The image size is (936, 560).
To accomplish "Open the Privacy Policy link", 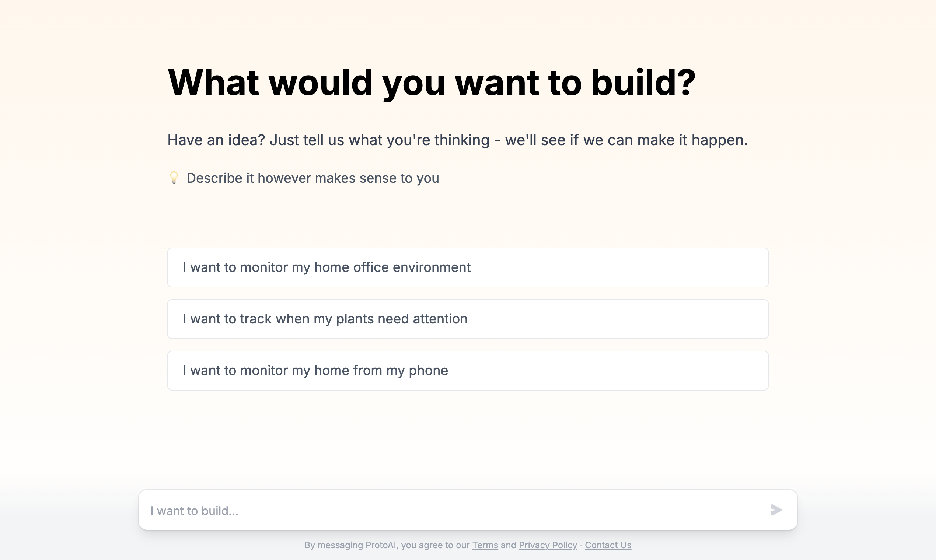I will pos(548,545).
